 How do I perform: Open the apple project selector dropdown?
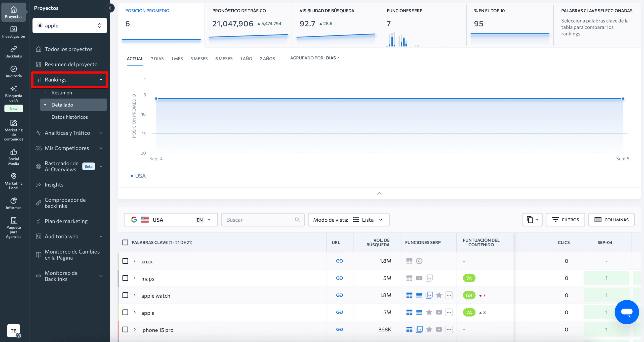click(x=70, y=25)
